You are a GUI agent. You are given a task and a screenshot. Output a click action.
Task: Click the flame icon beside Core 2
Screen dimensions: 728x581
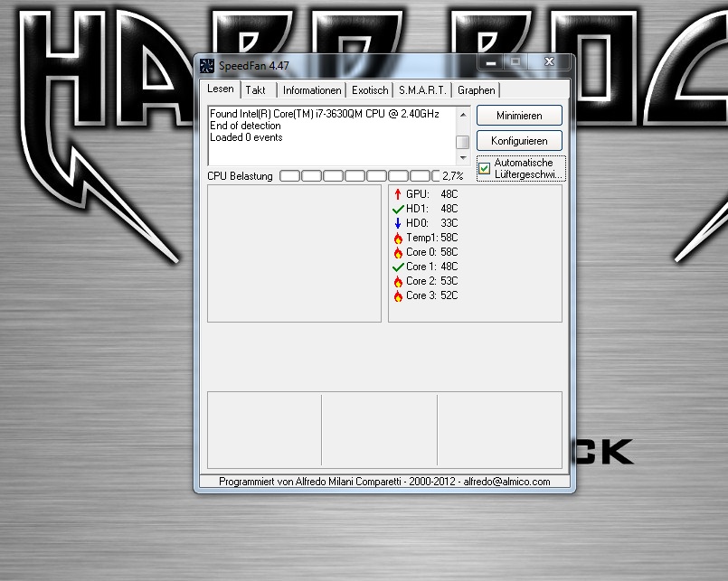point(398,281)
